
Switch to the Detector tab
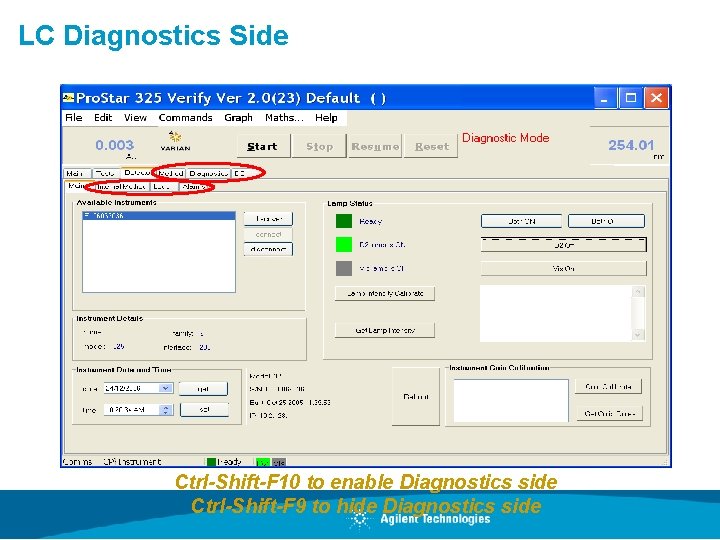136,173
